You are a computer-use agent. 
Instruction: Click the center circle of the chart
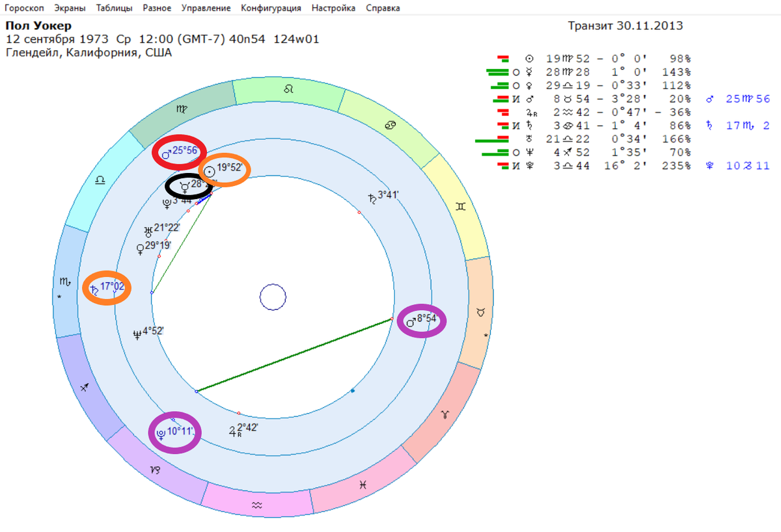(273, 298)
